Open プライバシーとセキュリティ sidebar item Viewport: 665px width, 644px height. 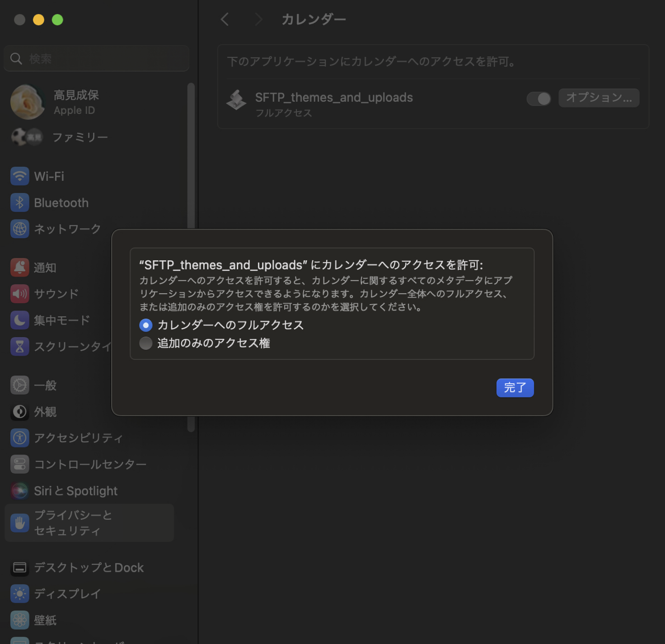pos(89,523)
